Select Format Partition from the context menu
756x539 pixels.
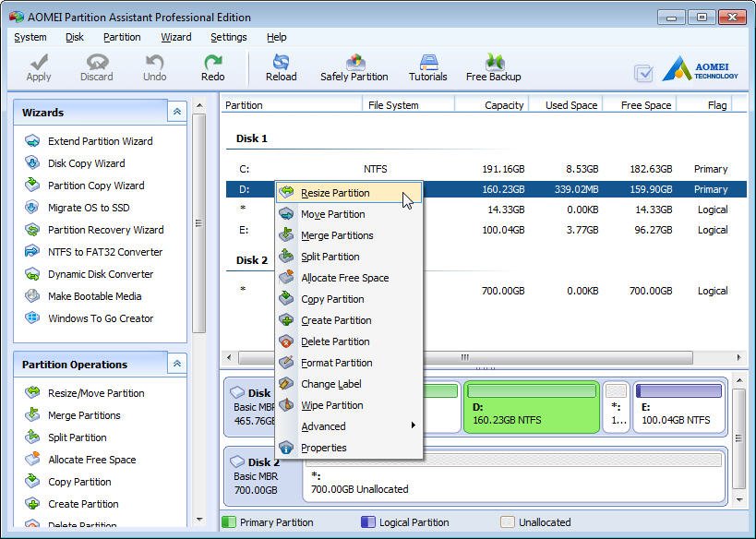click(x=336, y=363)
